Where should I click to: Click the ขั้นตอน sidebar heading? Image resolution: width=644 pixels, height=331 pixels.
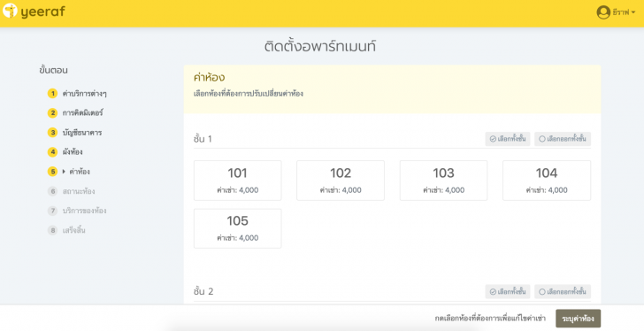[x=53, y=70]
